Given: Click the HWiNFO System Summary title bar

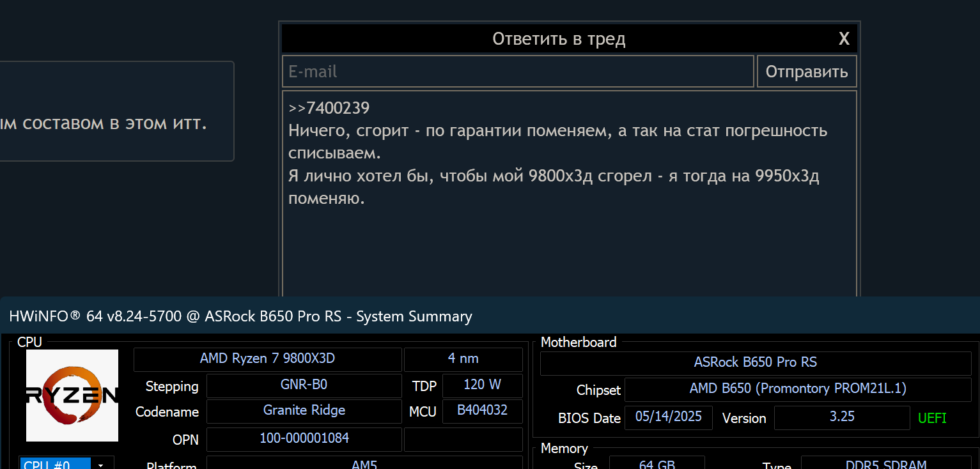Looking at the screenshot, I should tap(490, 316).
